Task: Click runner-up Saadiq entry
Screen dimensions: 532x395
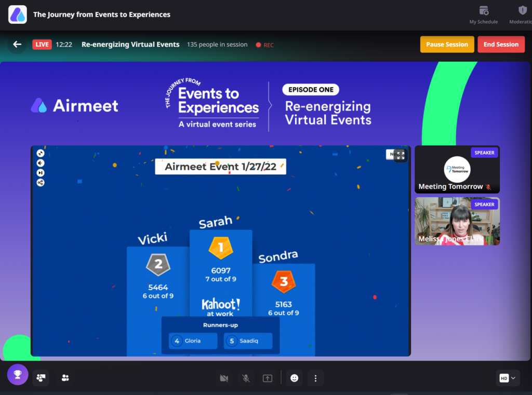Action: [x=248, y=340]
